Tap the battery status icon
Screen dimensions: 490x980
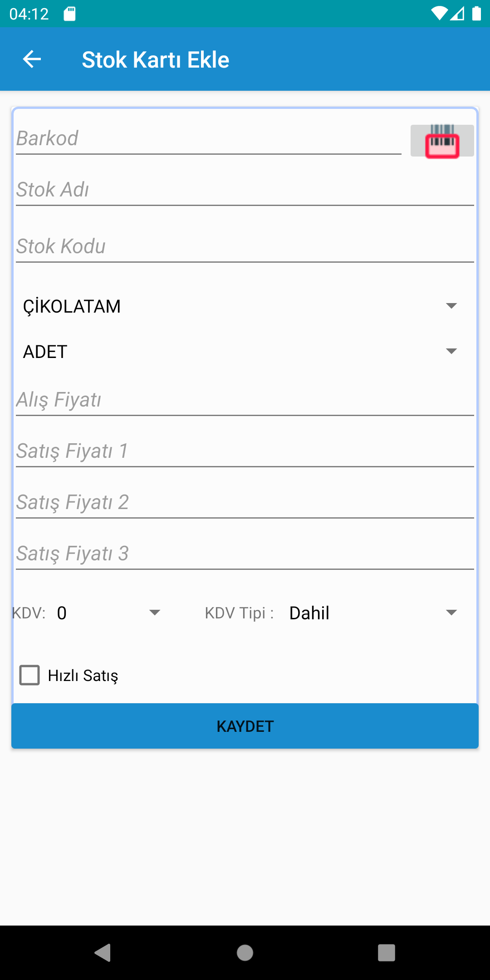pos(476,14)
